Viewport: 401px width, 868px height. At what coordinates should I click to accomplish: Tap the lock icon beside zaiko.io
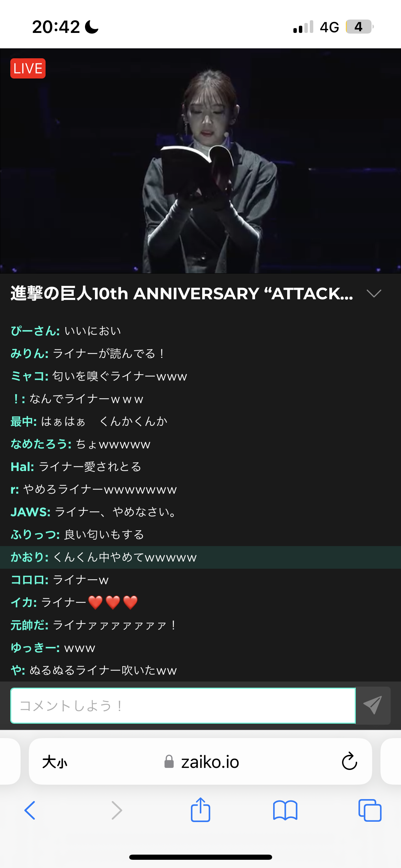(x=169, y=762)
